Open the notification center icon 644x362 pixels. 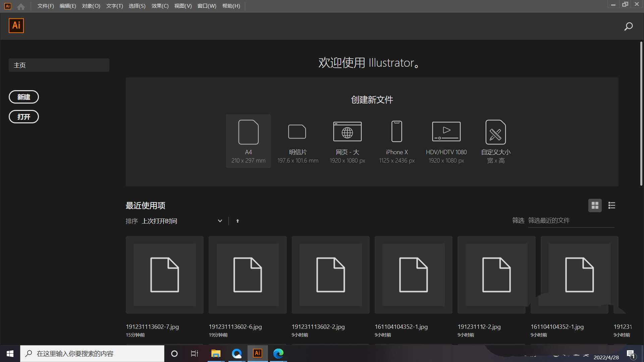[631, 354]
